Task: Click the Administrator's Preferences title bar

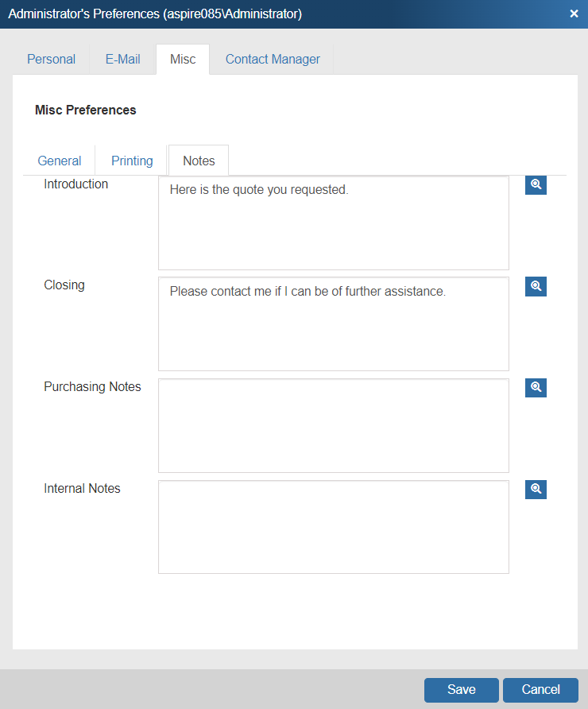Action: (x=238, y=14)
